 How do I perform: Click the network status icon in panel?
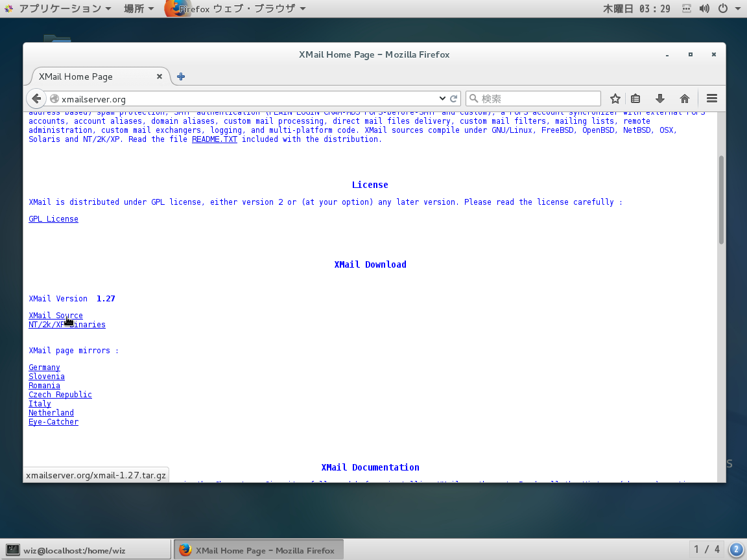pos(687,8)
